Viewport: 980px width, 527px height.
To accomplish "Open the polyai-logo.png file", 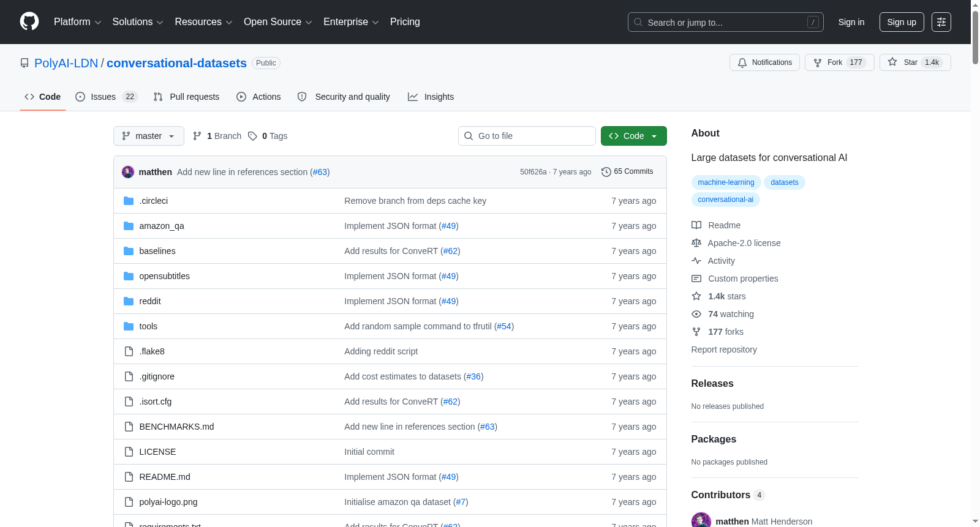I will pyautogui.click(x=168, y=502).
